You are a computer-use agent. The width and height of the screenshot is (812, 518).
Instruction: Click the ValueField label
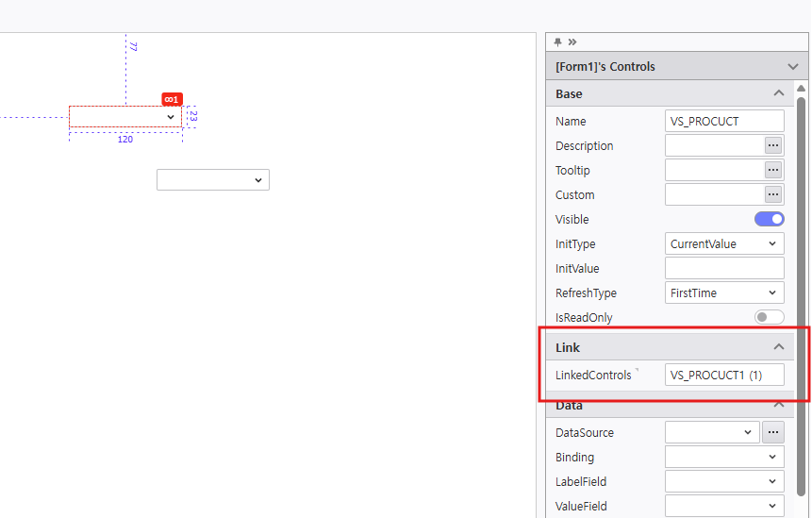click(581, 506)
